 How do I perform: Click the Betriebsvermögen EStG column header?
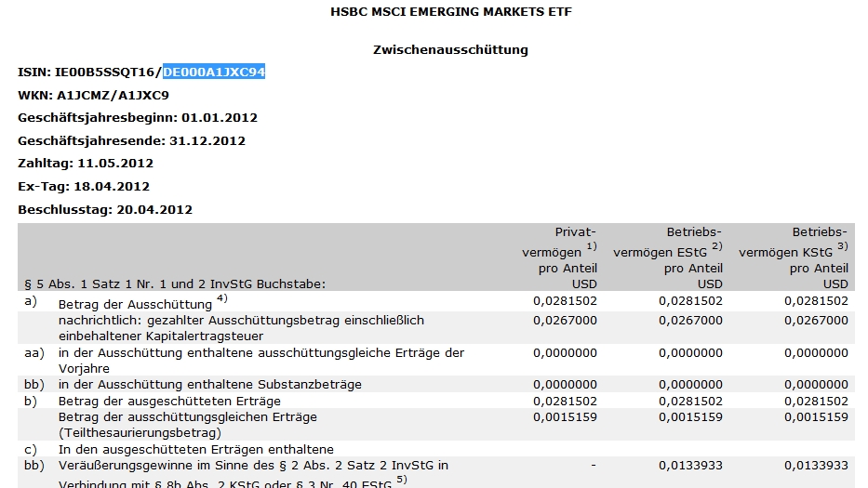(668, 257)
